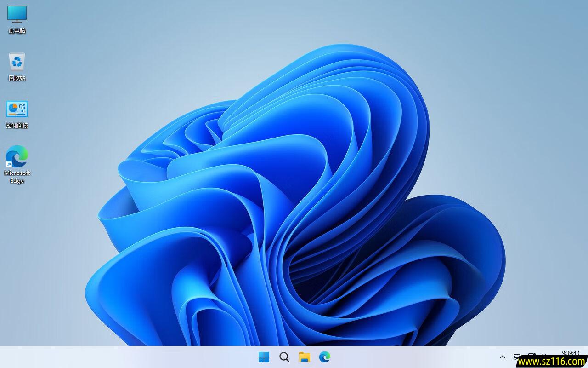Select the 此电脑 icon image
The image size is (588, 368).
[17, 14]
